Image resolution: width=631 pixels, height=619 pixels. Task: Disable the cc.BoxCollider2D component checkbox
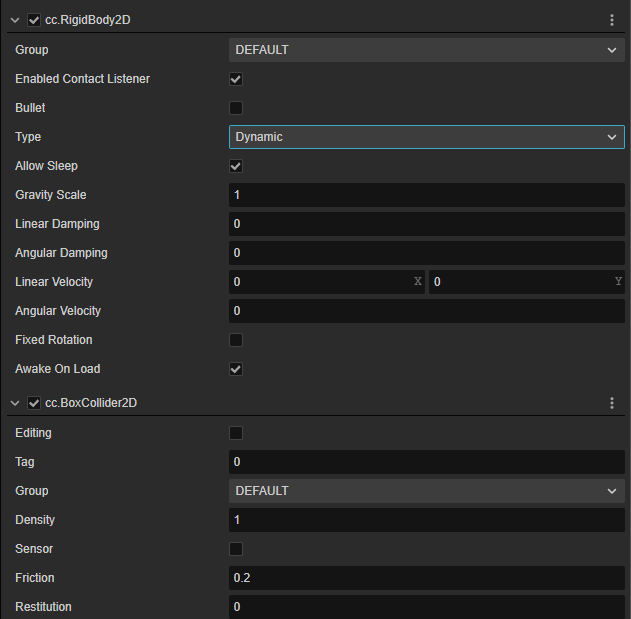(35, 403)
